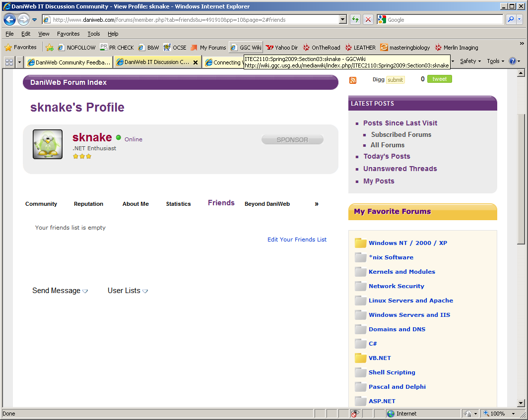528x420 pixels.
Task: Open the LEATHER bookmark
Action: point(361,48)
